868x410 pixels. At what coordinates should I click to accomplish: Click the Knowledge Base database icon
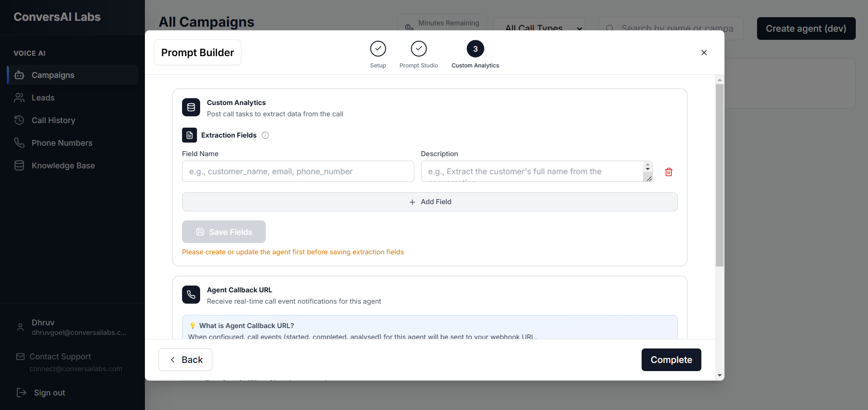[19, 166]
